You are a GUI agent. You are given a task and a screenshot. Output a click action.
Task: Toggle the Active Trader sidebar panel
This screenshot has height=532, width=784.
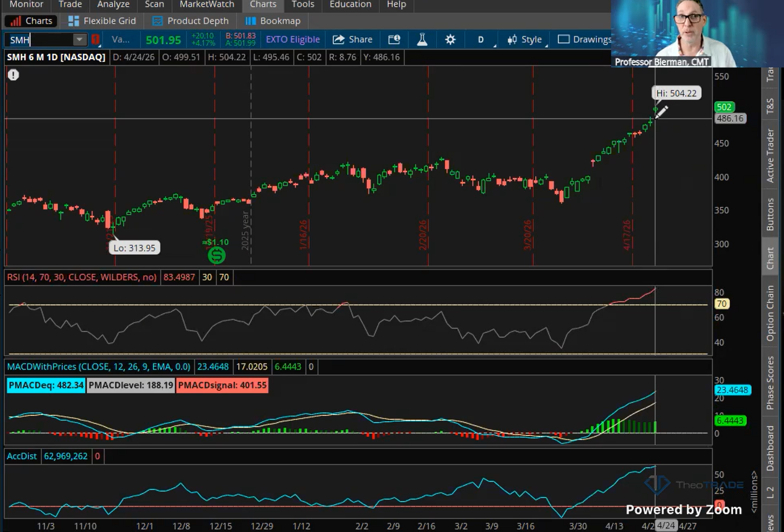(x=770, y=155)
